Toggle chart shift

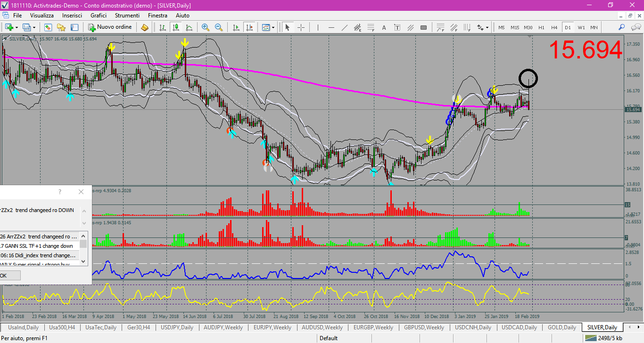tap(250, 27)
